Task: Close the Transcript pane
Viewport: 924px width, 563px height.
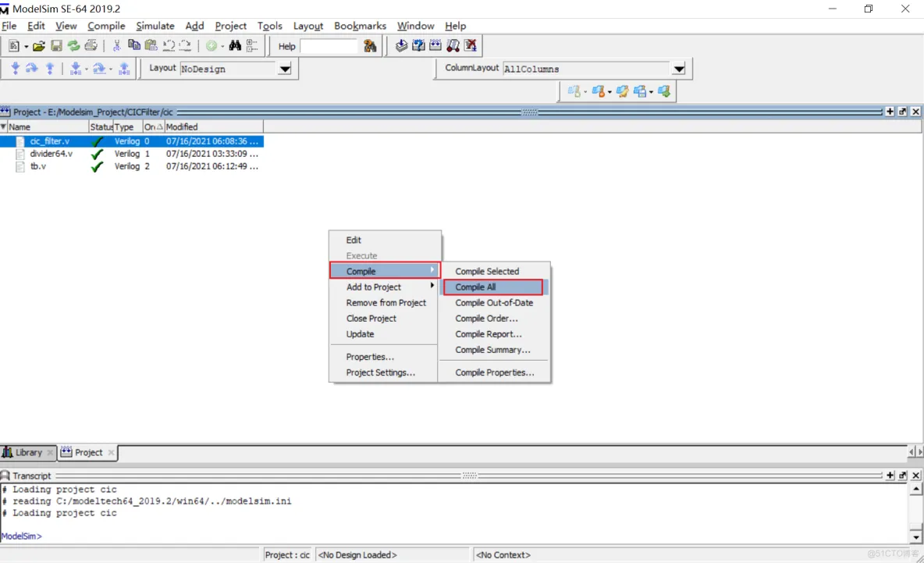Action: (915, 476)
